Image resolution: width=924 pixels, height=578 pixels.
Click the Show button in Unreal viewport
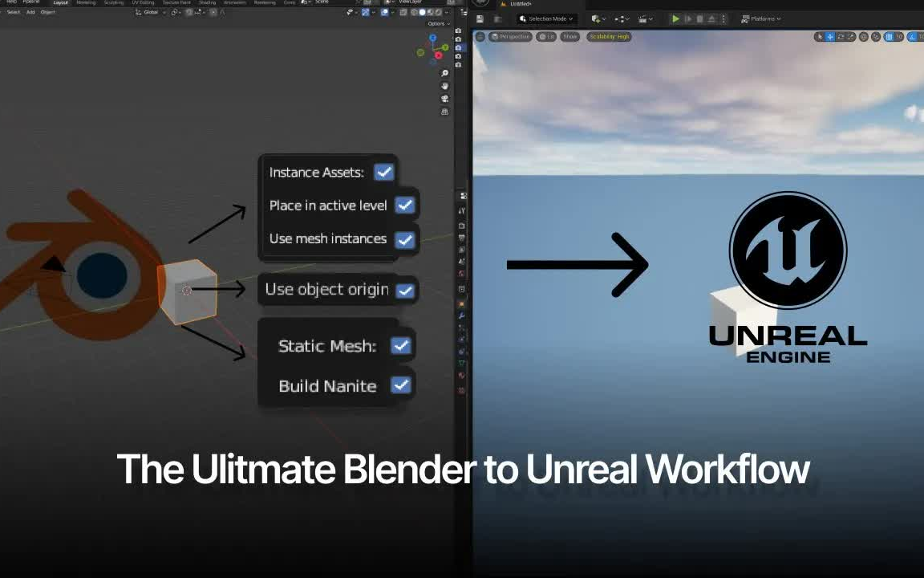(x=569, y=37)
